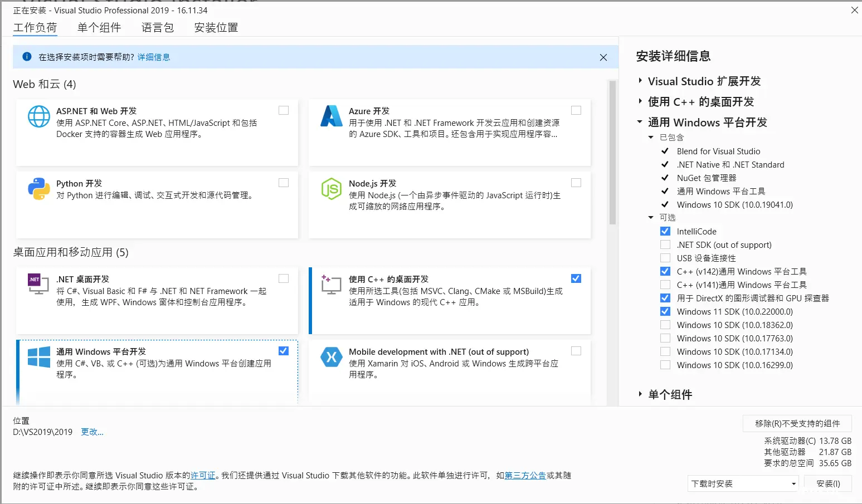The height and width of the screenshot is (504, 862).
Task: Enable the ASP.NET 和 Web 开发 workload checkbox
Action: coord(284,110)
